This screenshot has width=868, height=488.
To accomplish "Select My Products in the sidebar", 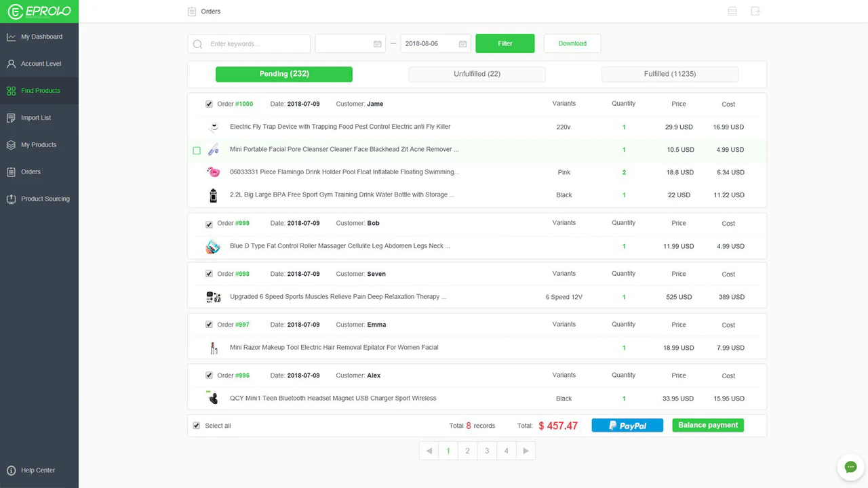I will (x=39, y=144).
